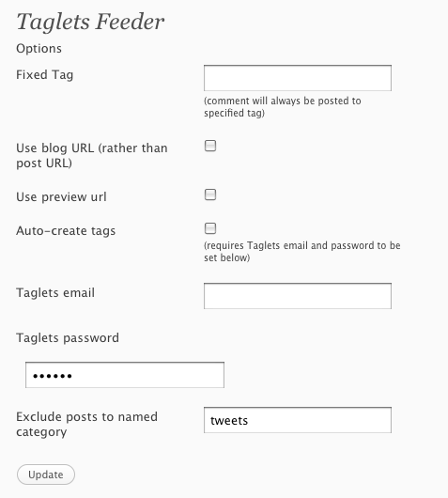Focus the Taglets email input box

click(x=298, y=296)
